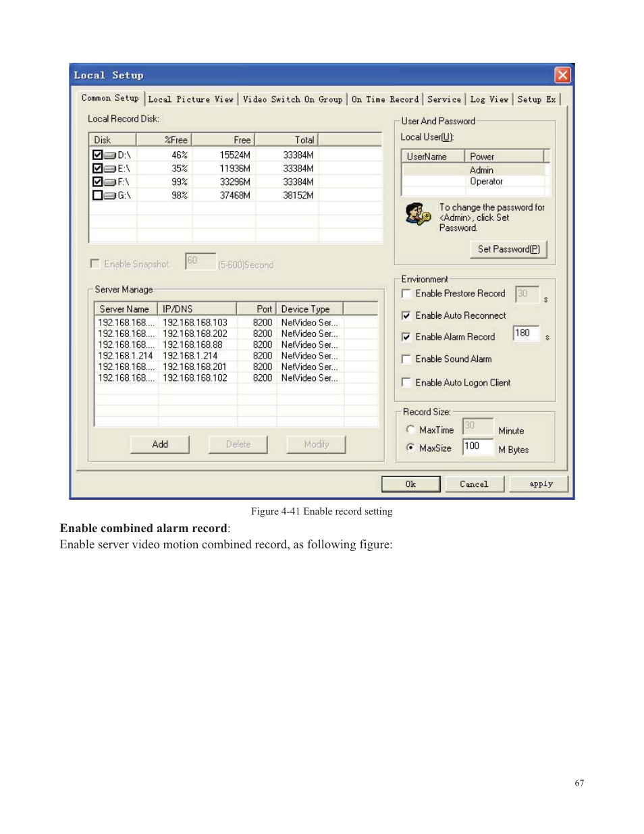Click the user key icon beside password hint
The width and height of the screenshot is (644, 834).
tap(418, 213)
